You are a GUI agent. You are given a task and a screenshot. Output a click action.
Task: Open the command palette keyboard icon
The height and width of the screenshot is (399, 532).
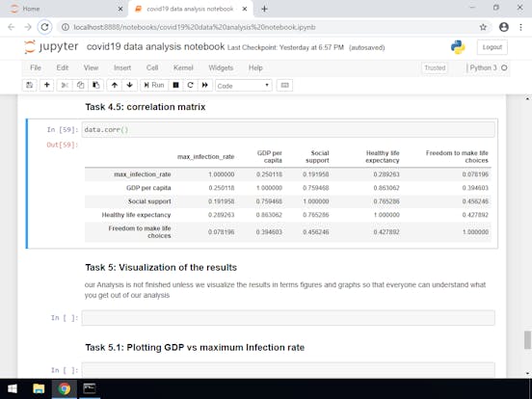(x=284, y=85)
